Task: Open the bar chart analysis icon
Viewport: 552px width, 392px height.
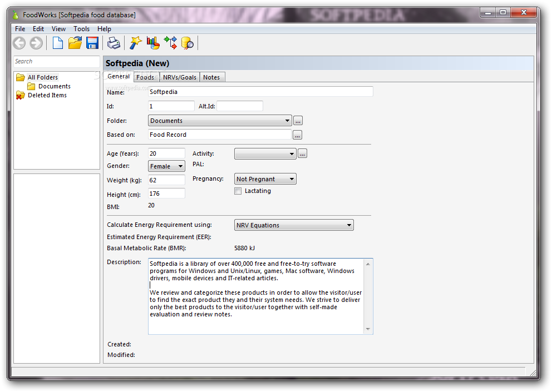Action: 153,43
